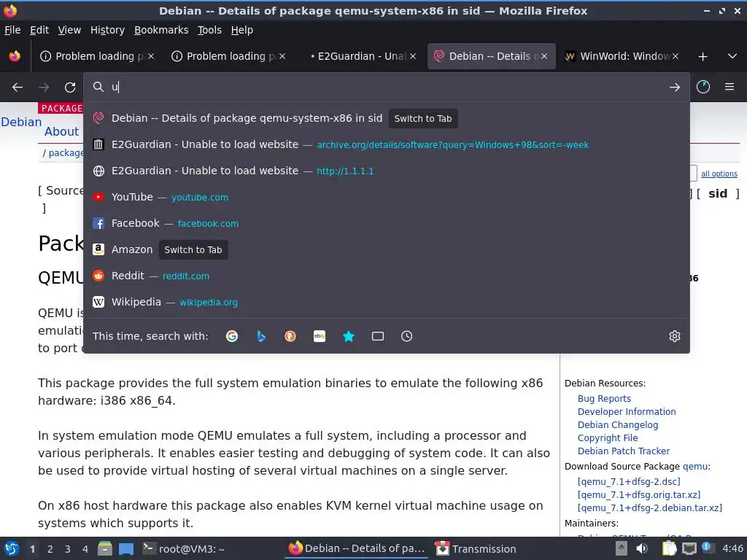
Task: Open the Debian Patch Tracker link
Action: [624, 451]
